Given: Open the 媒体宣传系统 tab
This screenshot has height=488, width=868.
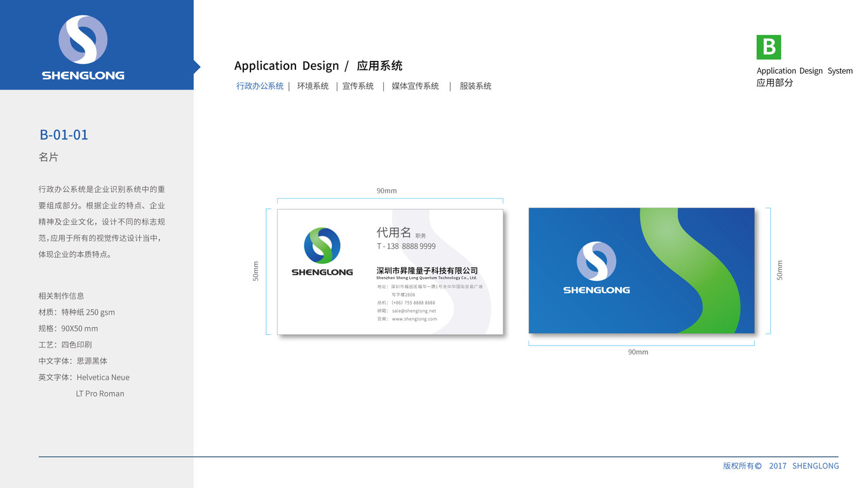Looking at the screenshot, I should pos(415,86).
